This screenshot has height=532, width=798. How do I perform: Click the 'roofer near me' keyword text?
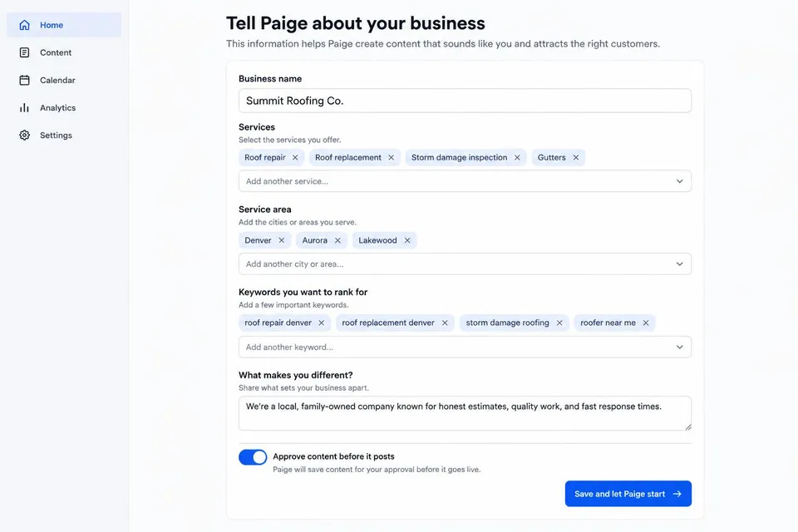pyautogui.click(x=608, y=323)
